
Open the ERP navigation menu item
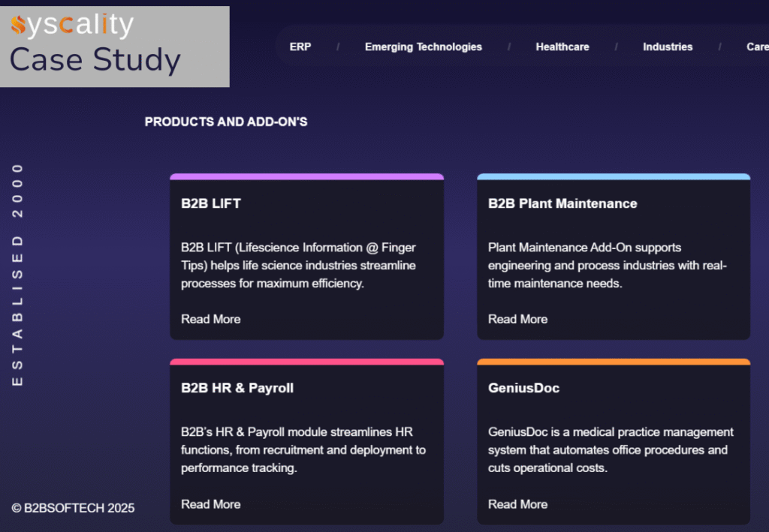click(x=300, y=47)
